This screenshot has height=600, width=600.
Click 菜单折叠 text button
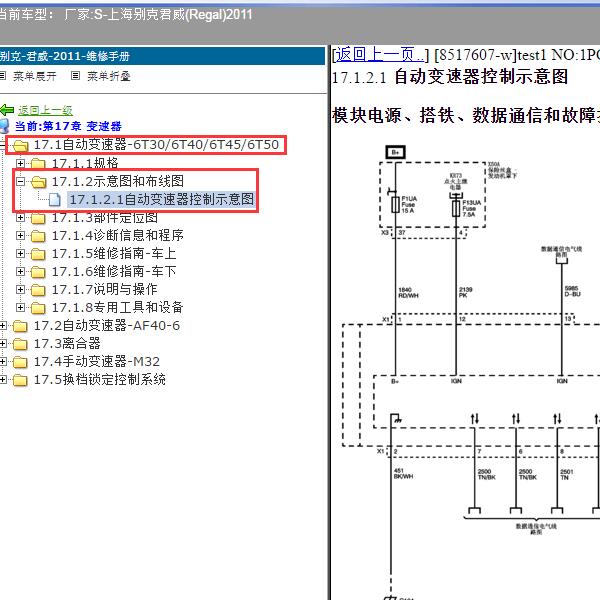click(109, 76)
